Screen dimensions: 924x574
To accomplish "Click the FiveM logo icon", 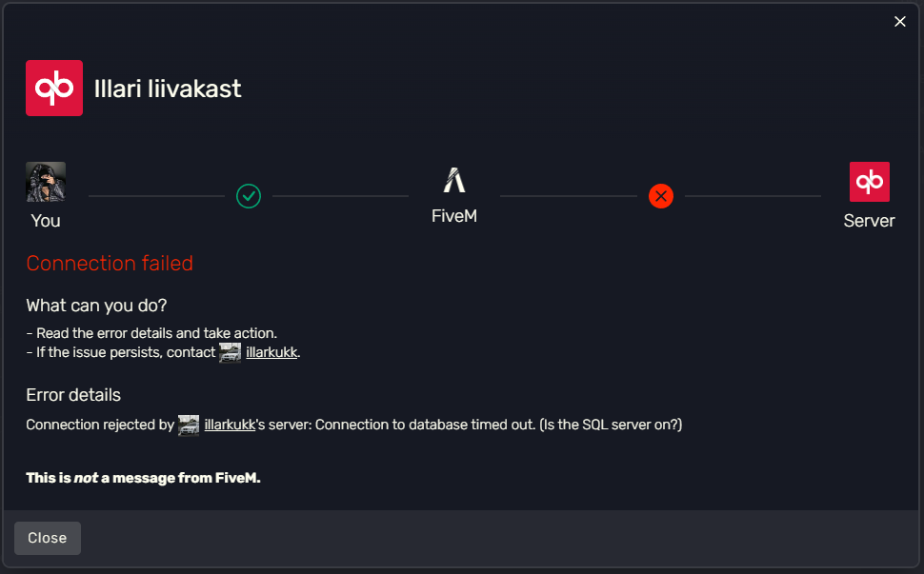I will 453,180.
